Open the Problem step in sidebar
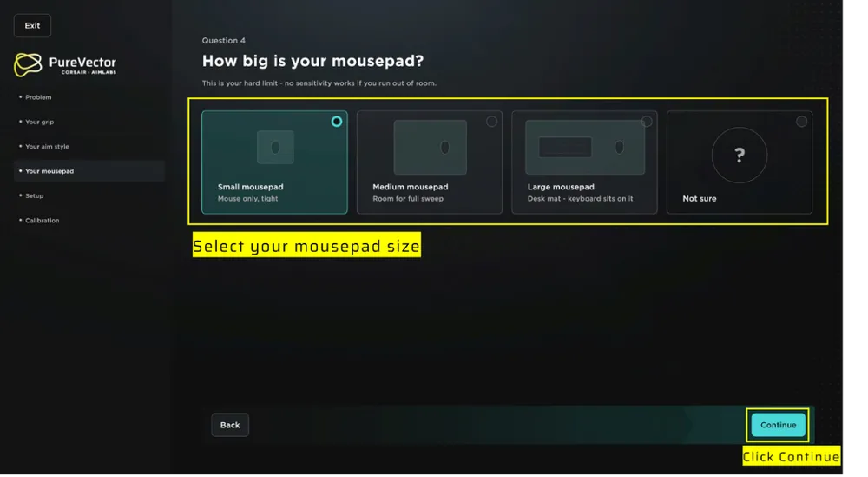The width and height of the screenshot is (868, 477). pyautogui.click(x=38, y=97)
